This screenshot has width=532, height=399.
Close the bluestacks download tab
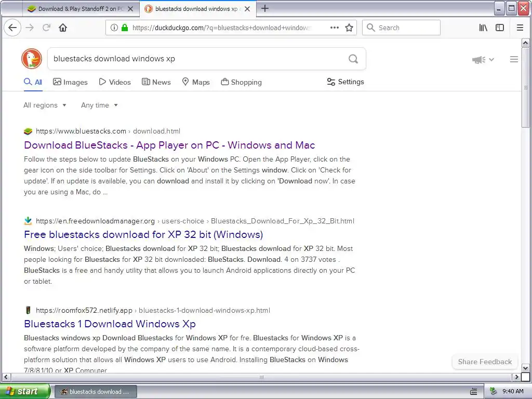click(247, 9)
